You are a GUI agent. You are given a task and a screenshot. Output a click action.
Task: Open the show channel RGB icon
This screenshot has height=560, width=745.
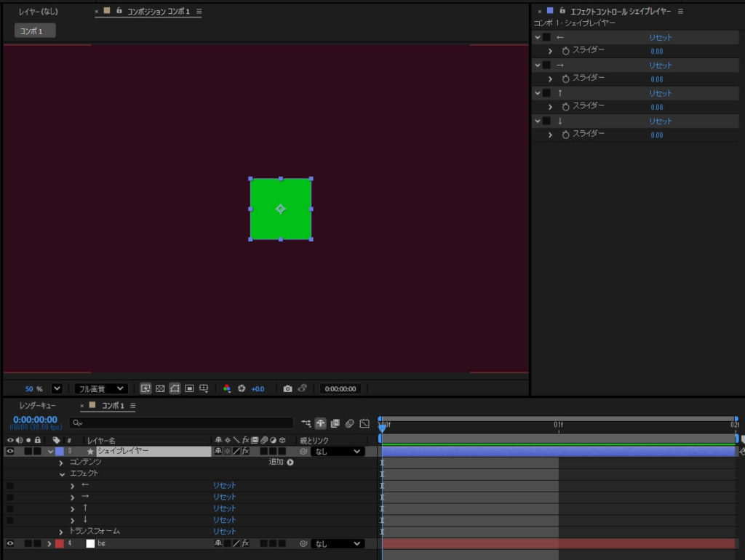point(227,388)
